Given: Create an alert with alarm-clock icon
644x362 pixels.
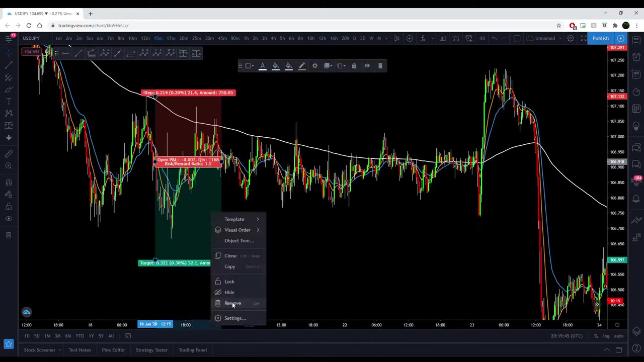Looking at the screenshot, I should tap(469, 38).
